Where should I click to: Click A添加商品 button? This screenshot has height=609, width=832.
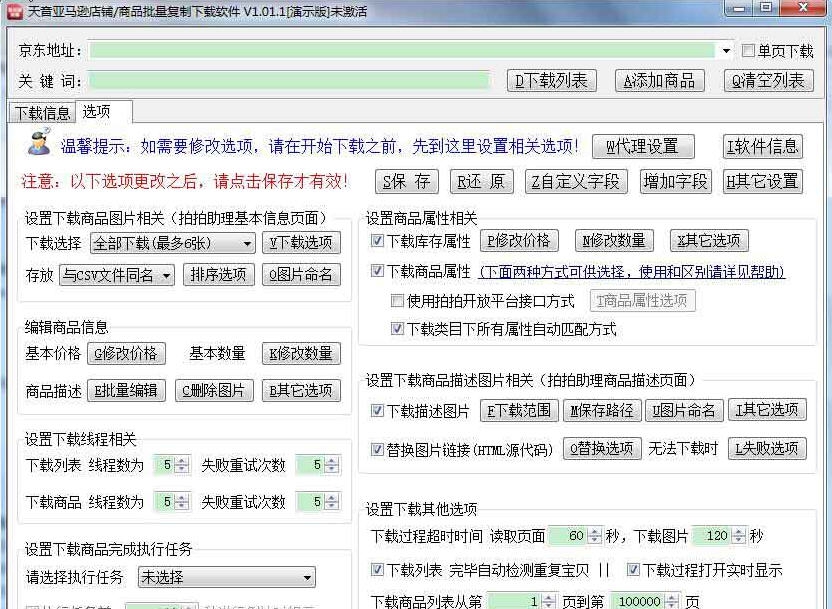point(660,81)
